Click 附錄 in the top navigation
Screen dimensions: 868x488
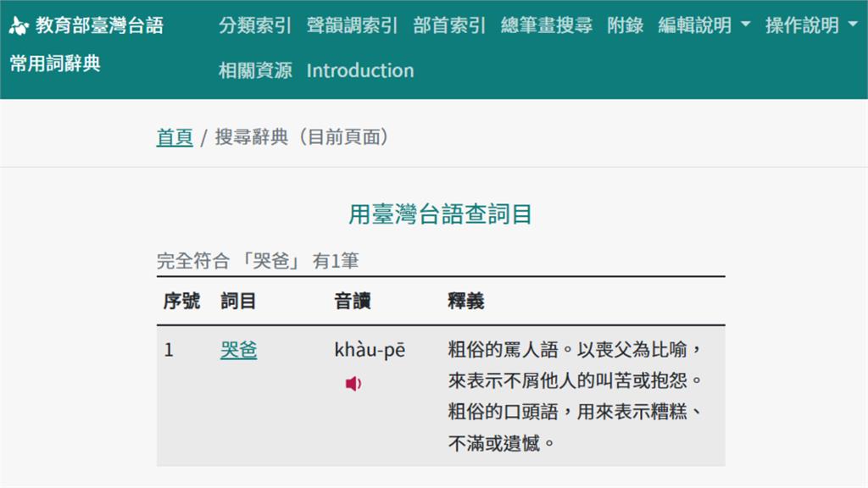click(x=625, y=25)
